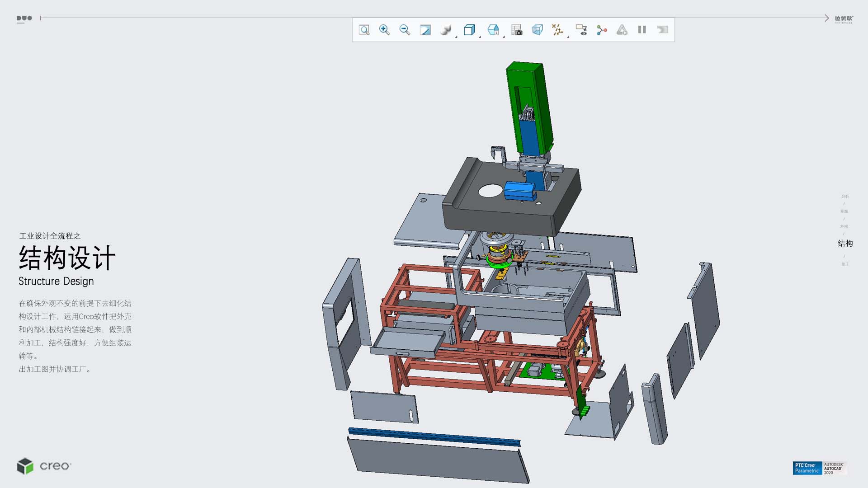Expand the Rendering Options dropdown arrow
Viewport: 868px width, 488px height.
point(456,36)
